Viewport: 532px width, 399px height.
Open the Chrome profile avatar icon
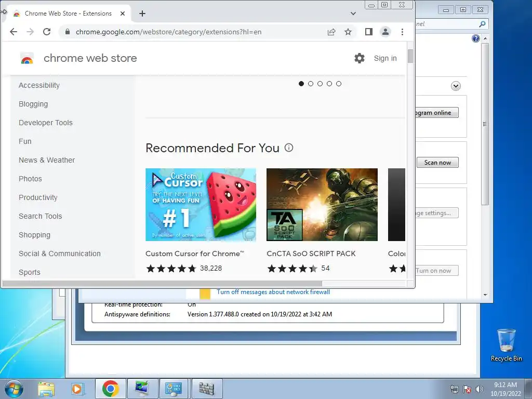pos(385,32)
